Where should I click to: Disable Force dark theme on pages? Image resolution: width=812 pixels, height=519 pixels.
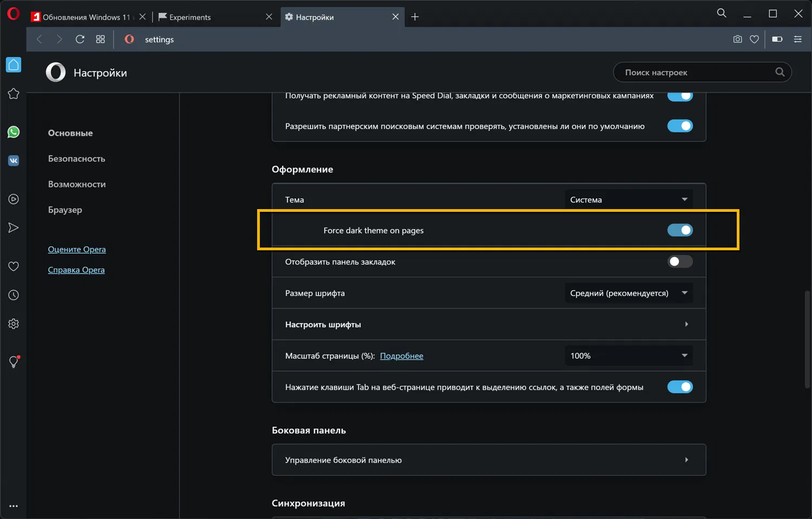(x=680, y=230)
